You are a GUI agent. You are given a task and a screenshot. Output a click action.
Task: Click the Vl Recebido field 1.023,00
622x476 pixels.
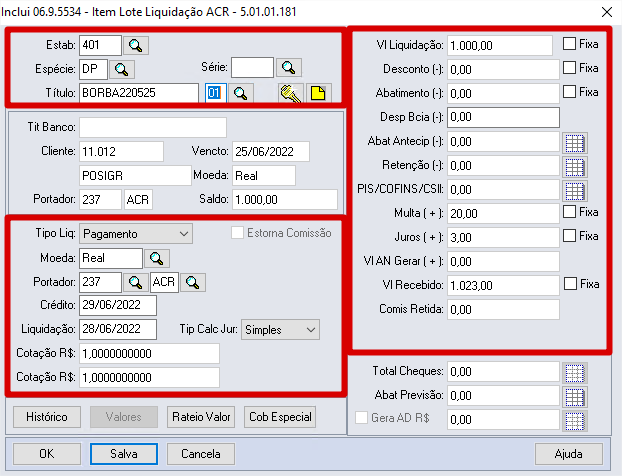[x=503, y=286]
